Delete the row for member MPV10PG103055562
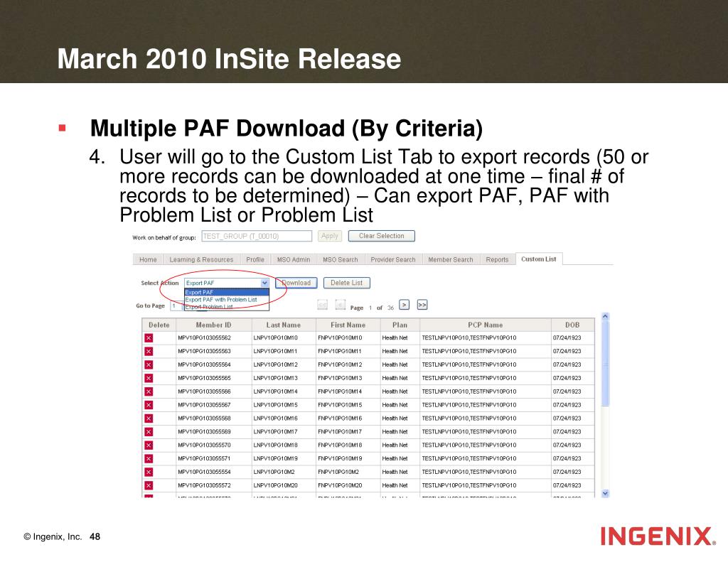728x562 pixels. point(149,338)
